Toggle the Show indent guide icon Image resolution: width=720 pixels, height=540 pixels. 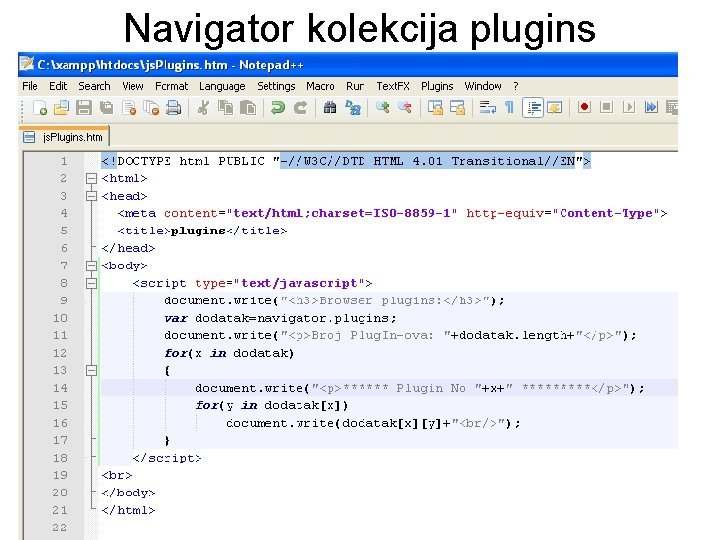(533, 108)
